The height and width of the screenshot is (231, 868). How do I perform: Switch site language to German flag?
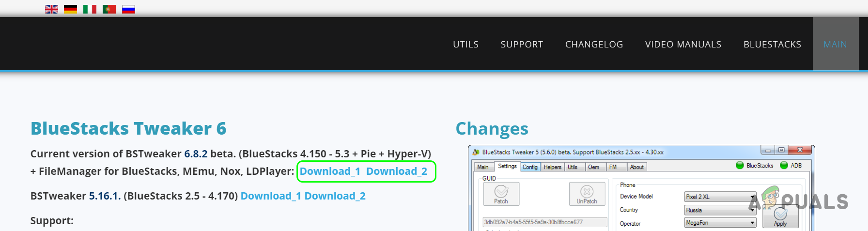70,9
